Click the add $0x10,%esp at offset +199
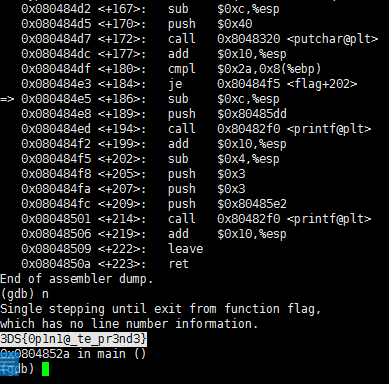The image size is (389, 384). pos(227,144)
